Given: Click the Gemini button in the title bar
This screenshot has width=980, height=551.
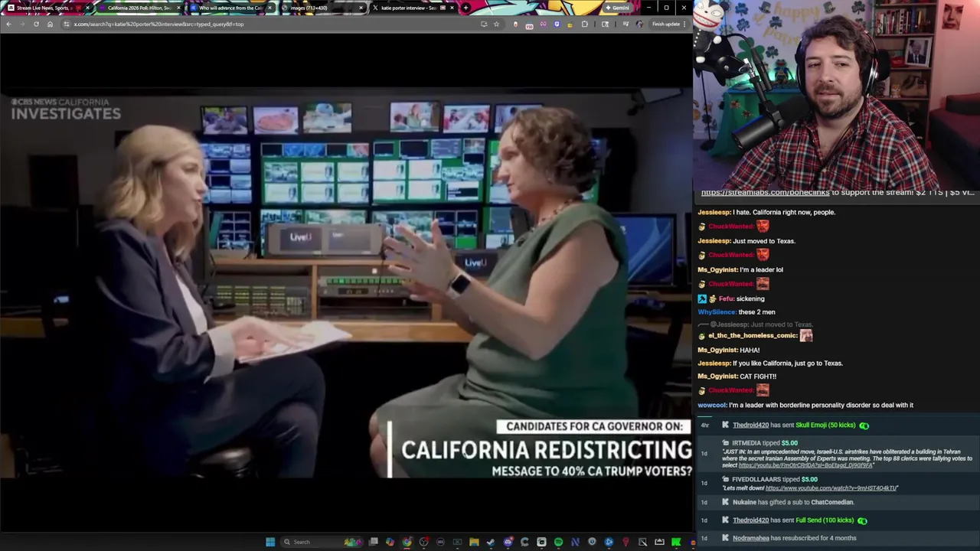Looking at the screenshot, I should [617, 8].
